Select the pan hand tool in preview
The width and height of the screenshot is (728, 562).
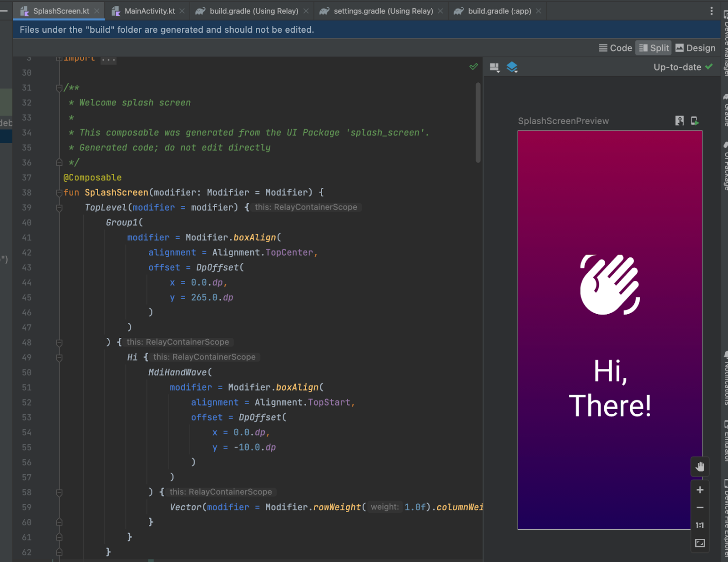click(x=700, y=467)
